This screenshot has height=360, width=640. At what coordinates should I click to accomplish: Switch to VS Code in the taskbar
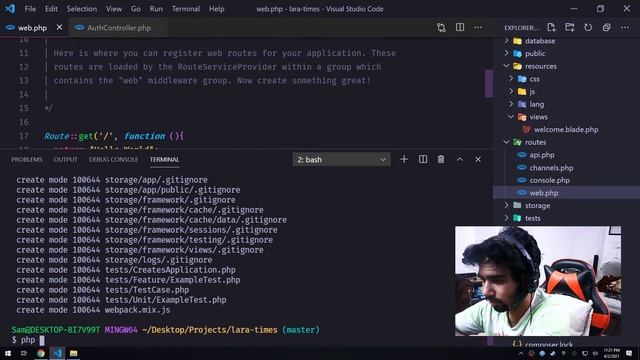[57, 353]
